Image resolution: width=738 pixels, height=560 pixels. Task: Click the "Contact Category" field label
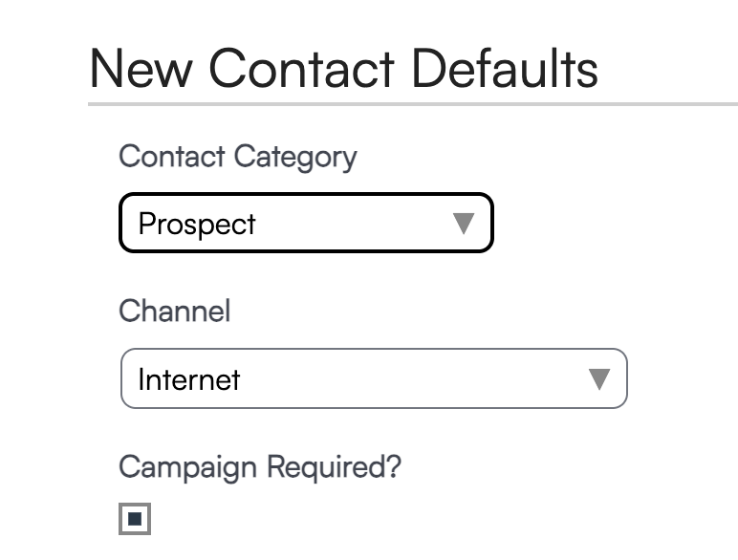237,156
